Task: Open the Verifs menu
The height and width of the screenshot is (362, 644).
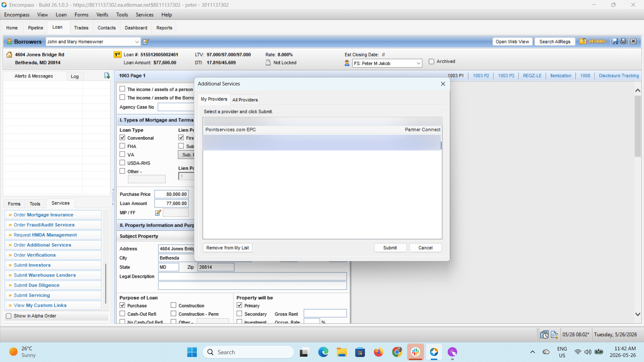Action: point(102,15)
